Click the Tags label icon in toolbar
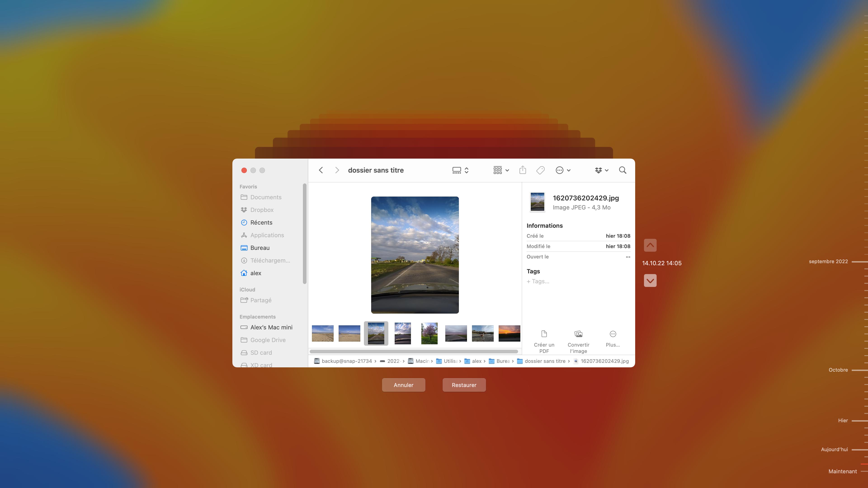868x488 pixels. (x=540, y=170)
